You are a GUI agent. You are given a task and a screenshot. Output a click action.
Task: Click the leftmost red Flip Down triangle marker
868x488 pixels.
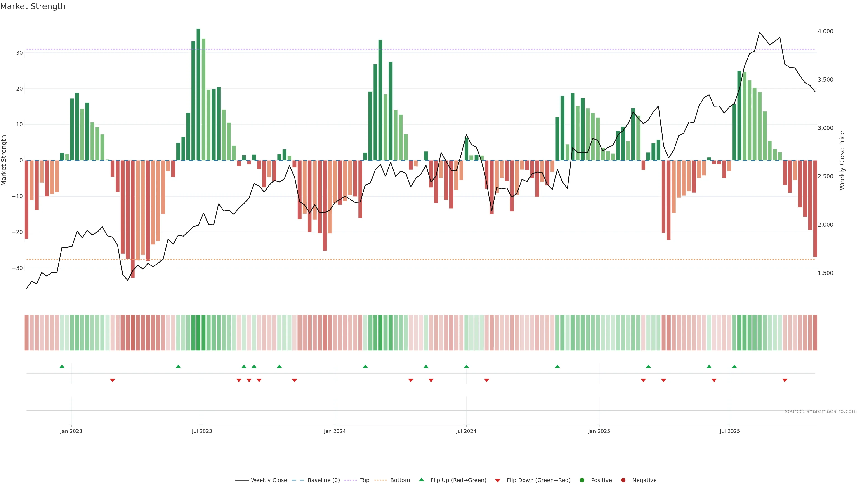pyautogui.click(x=113, y=380)
